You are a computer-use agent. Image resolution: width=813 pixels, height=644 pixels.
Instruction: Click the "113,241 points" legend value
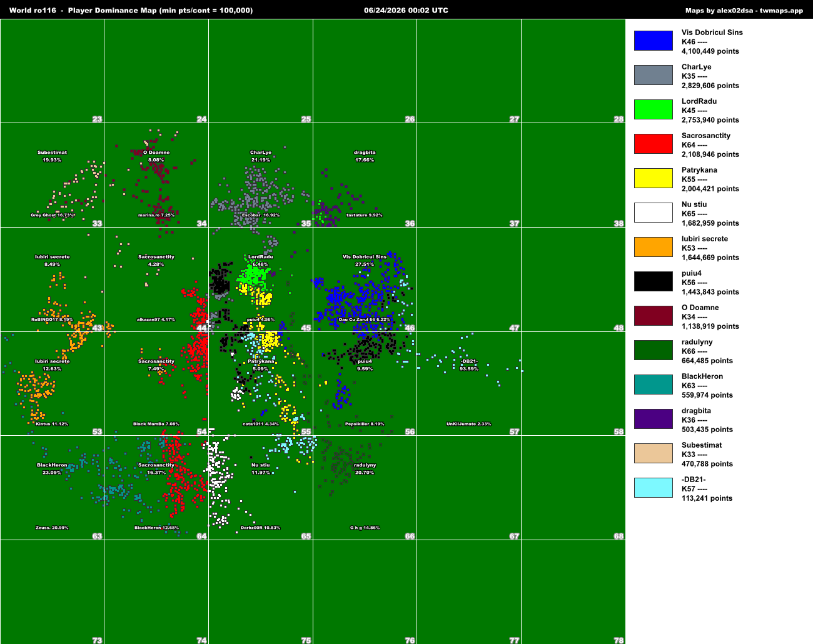pos(707,498)
